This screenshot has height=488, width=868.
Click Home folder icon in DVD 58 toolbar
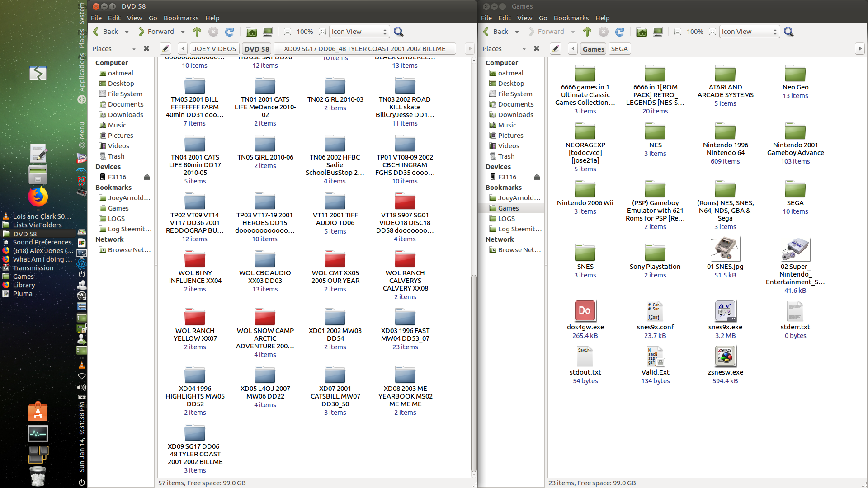[x=251, y=32]
